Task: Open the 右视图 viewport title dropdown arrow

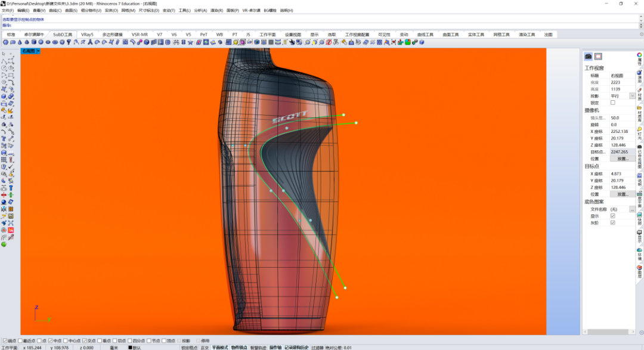Action: coord(38,51)
